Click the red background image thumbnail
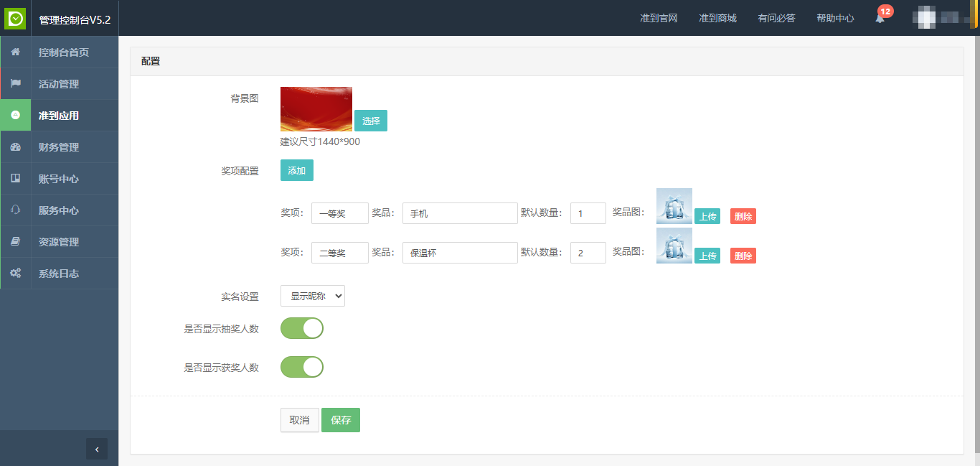980x466 pixels. click(x=316, y=109)
